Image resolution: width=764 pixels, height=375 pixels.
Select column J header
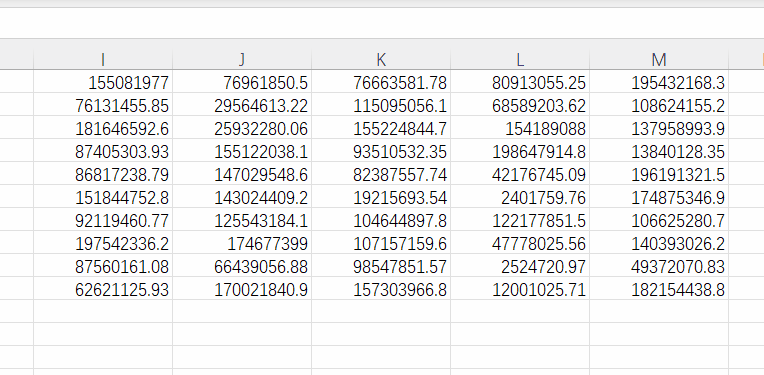[242, 59]
